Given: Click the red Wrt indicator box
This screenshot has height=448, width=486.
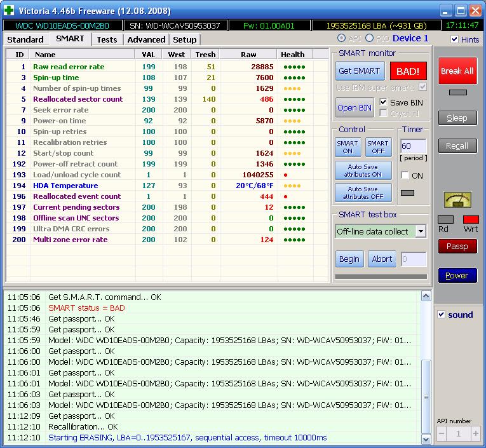Looking at the screenshot, I should [x=471, y=219].
